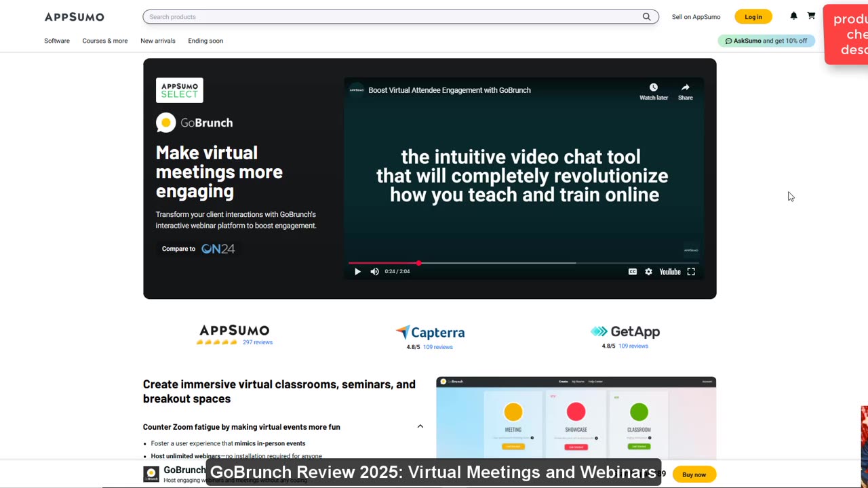
Task: Click the AppSumo logo in the header
Action: (x=75, y=17)
